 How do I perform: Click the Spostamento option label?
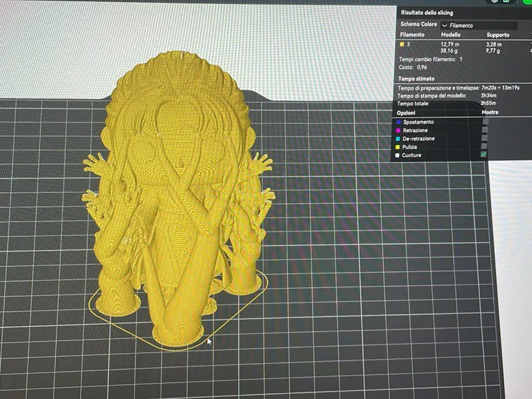(418, 122)
